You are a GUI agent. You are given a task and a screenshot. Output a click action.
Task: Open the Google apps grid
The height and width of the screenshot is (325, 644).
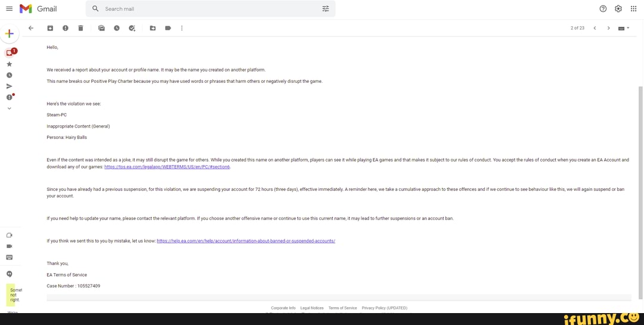633,8
